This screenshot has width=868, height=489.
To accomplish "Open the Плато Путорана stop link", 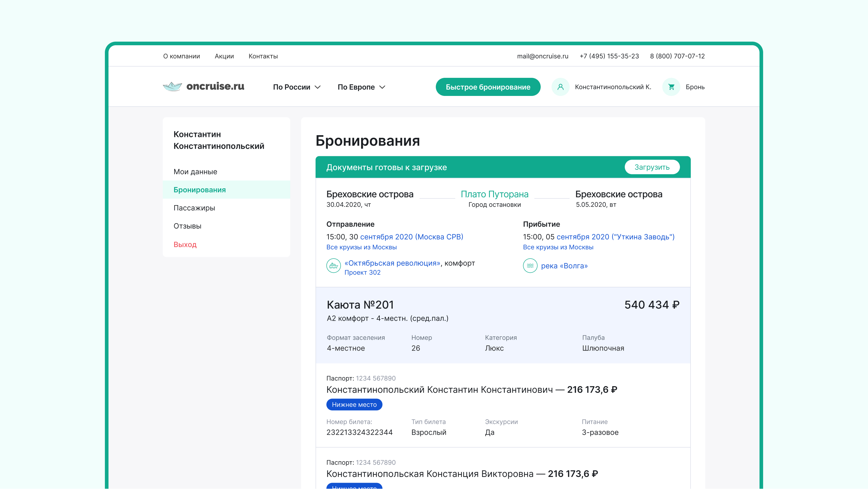I will coord(494,194).
